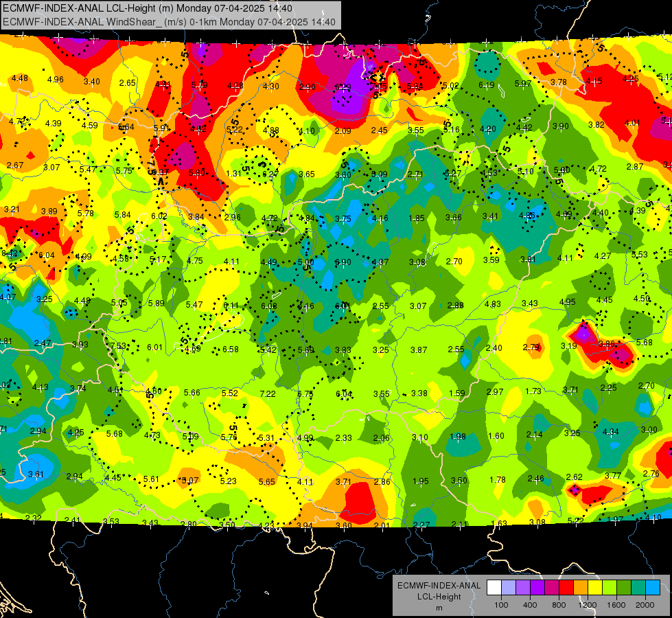Click the wind shear value 5.61
The image size is (672, 618).
(151, 479)
